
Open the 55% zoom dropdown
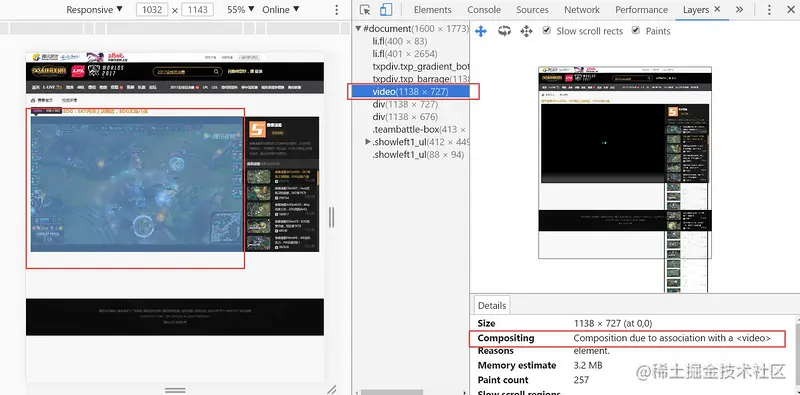[x=241, y=10]
